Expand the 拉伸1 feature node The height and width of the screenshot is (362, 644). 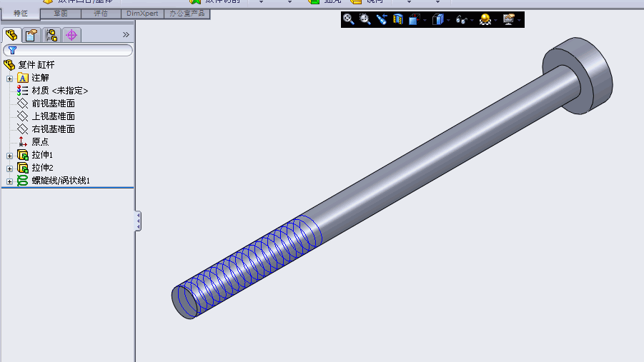coord(9,156)
